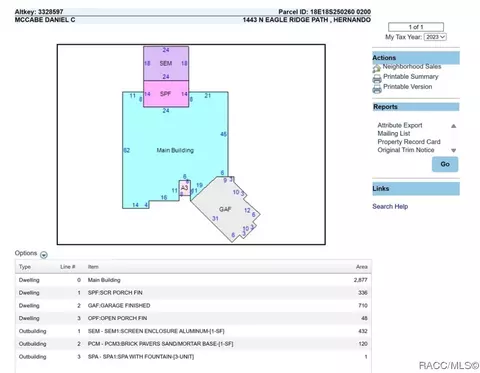
Task: Select Attribute Export report
Action: pos(400,125)
